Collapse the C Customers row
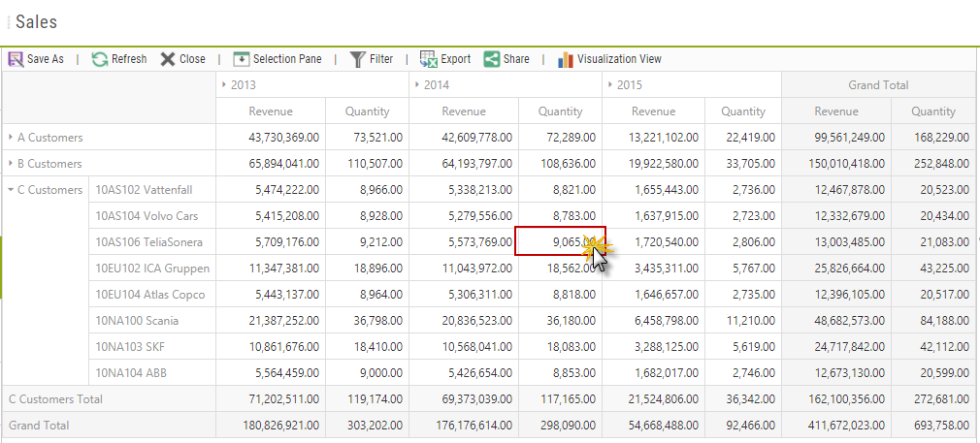The image size is (980, 443). [x=11, y=190]
